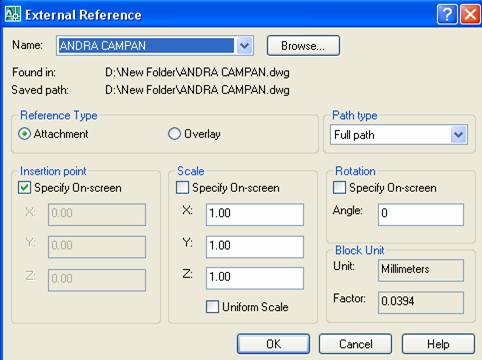Image resolution: width=482 pixels, height=360 pixels.
Task: Click the Scale Y input field
Action: pos(255,247)
